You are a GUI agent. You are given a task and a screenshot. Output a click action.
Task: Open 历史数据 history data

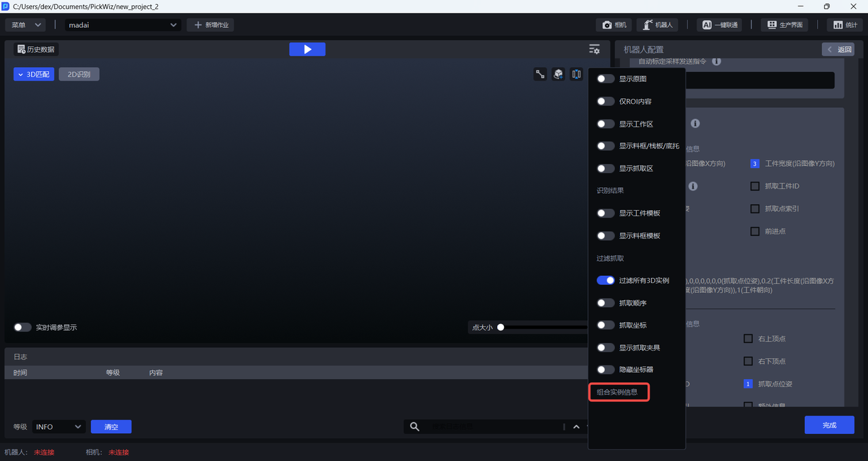tap(36, 49)
